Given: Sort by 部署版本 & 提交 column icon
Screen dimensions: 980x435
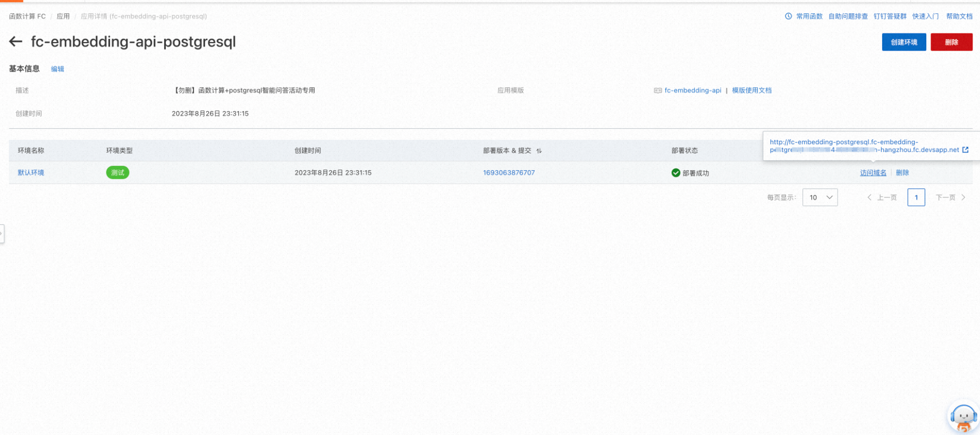Looking at the screenshot, I should [x=539, y=151].
